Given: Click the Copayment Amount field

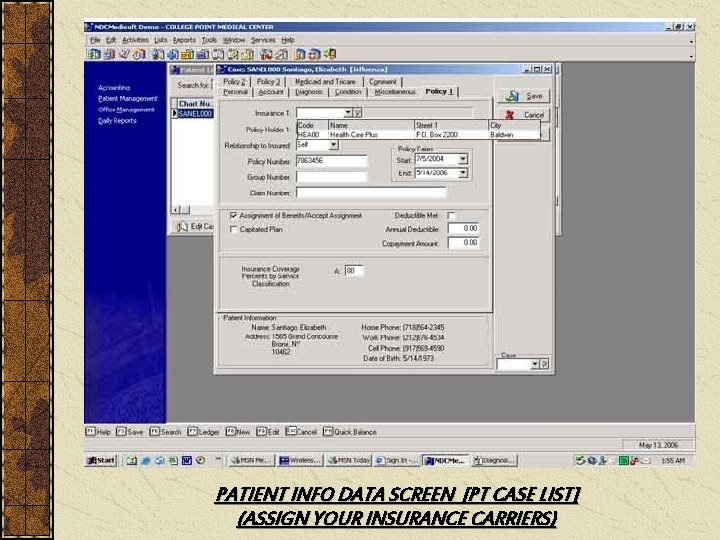Looking at the screenshot, I should [463, 243].
